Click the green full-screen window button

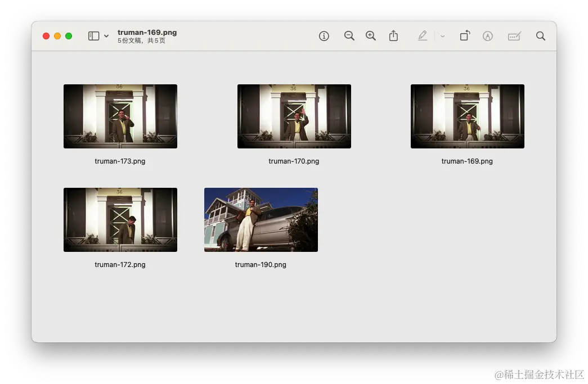click(69, 36)
